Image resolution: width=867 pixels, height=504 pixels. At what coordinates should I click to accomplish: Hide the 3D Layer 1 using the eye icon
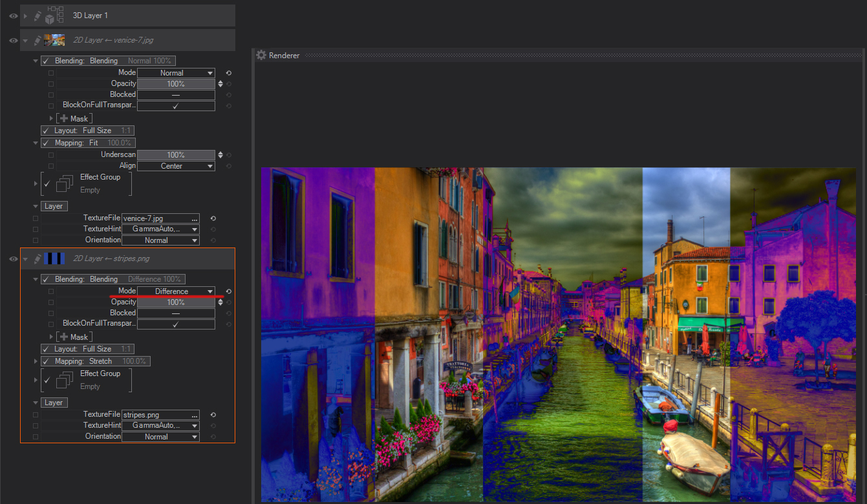click(13, 16)
